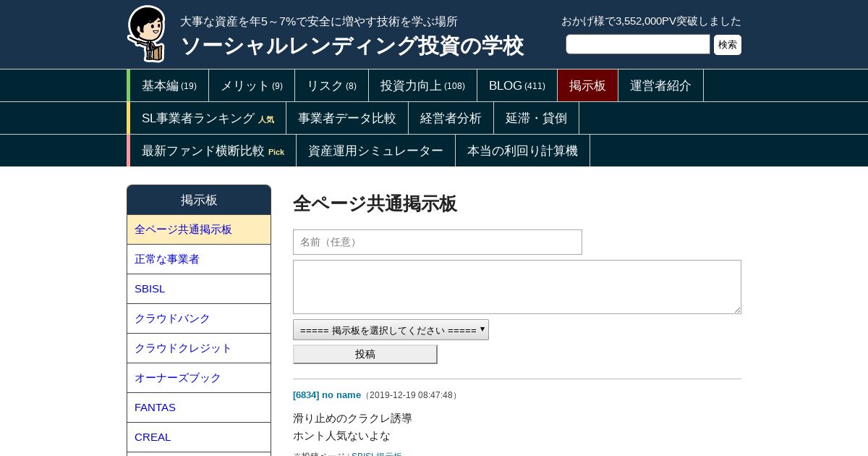The image size is (868, 456).
Task: Open 延滞・貸倒 menu item
Action: [537, 118]
